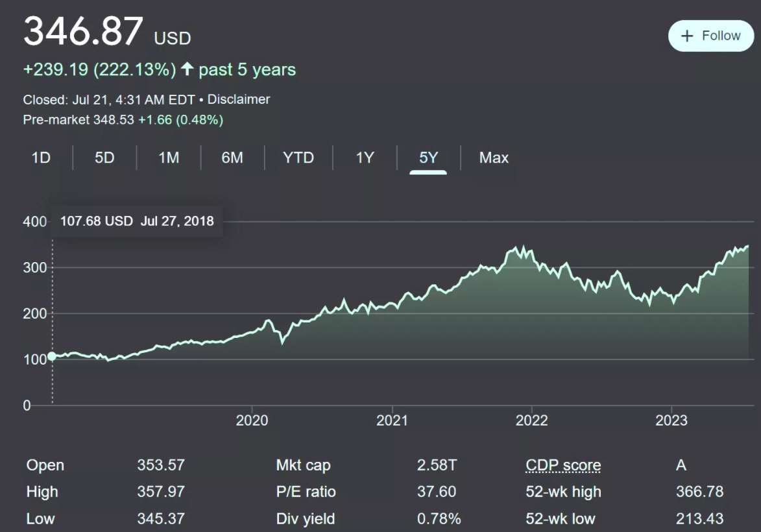This screenshot has height=532, width=761.
Task: Select the 5D chart range
Action: [104, 158]
